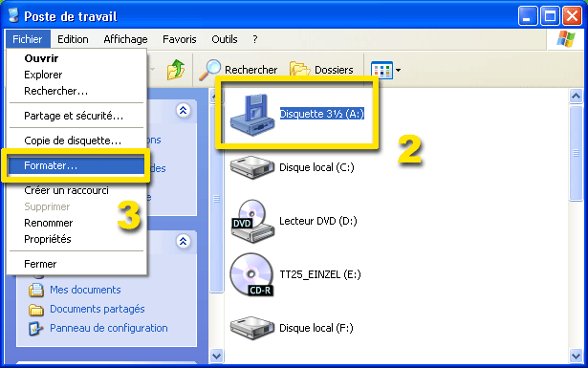Click the Panneau de configuration icon
Screen dimensions: 588x368
[x=36, y=329]
